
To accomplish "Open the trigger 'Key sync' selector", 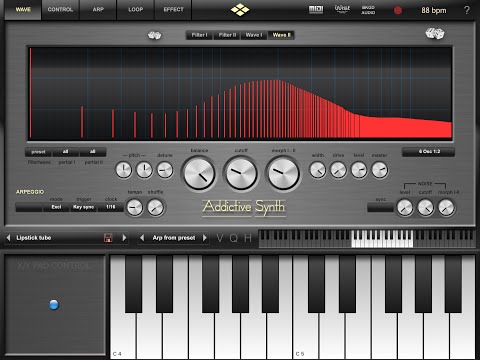I will pos(83,207).
